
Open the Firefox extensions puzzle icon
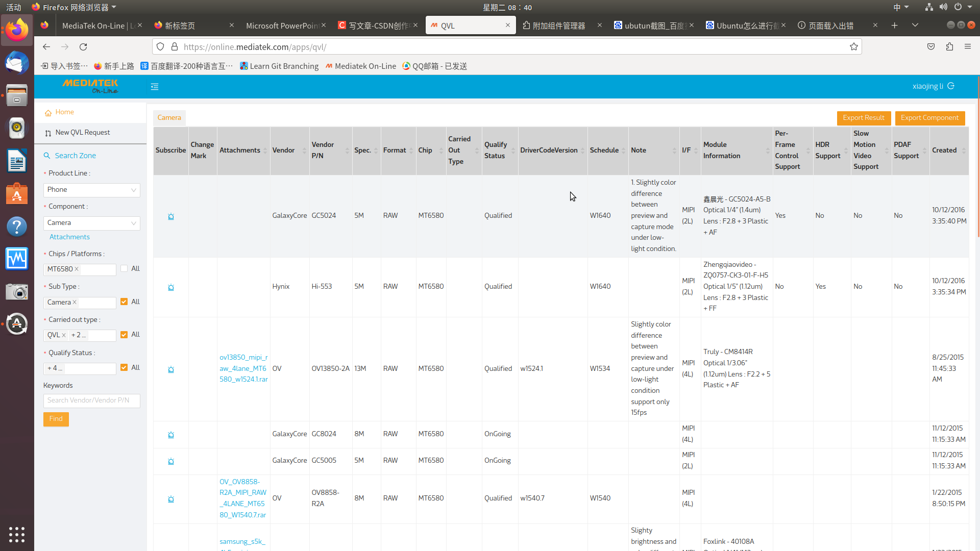[949, 47]
